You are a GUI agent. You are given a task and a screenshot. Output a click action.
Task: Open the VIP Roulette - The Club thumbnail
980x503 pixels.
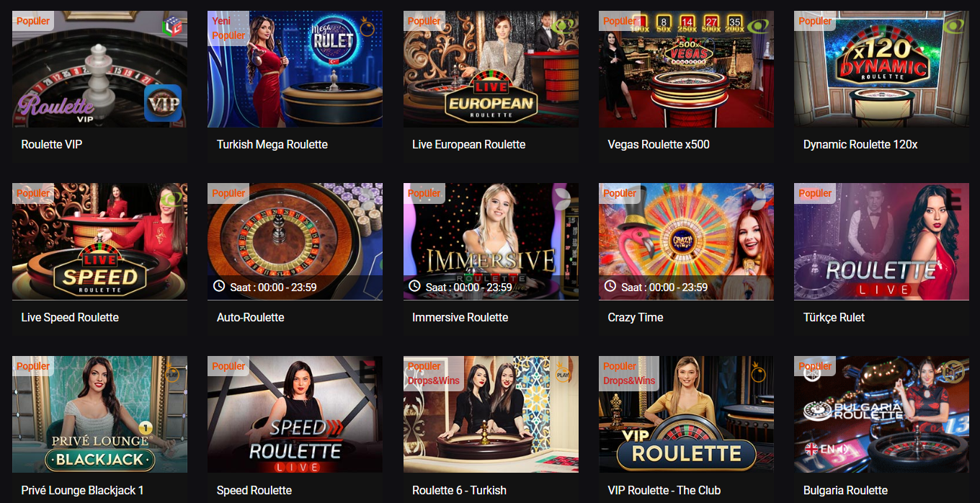point(686,414)
